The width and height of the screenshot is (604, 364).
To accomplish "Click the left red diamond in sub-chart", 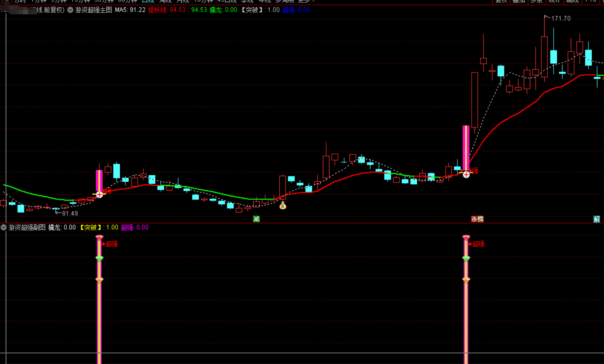I will [100, 237].
